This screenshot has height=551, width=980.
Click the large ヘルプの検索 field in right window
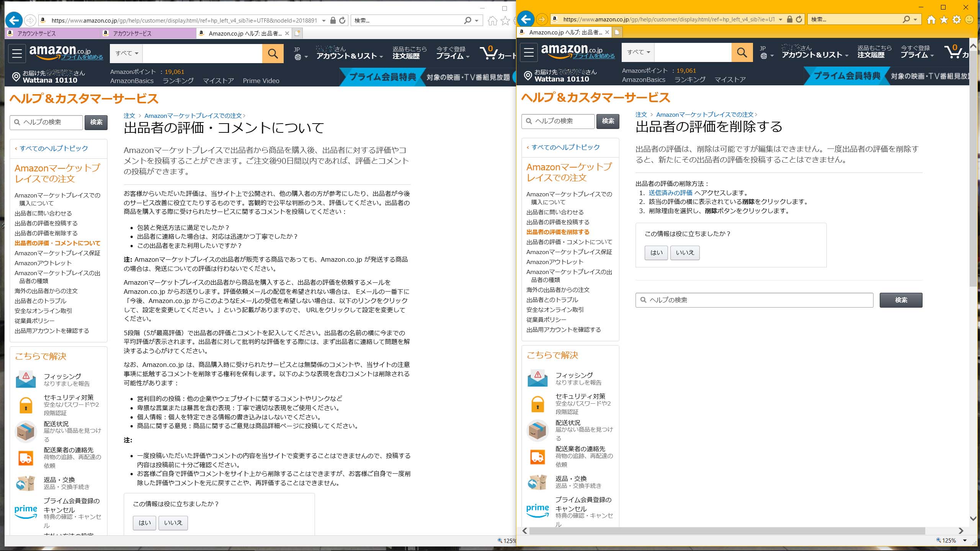tap(754, 300)
